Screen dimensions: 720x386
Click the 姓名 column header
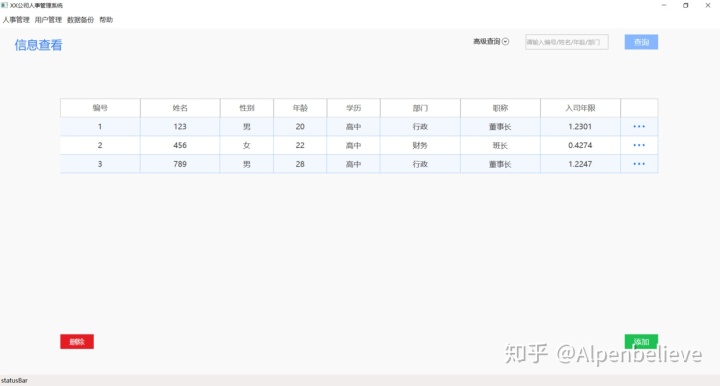coord(180,108)
